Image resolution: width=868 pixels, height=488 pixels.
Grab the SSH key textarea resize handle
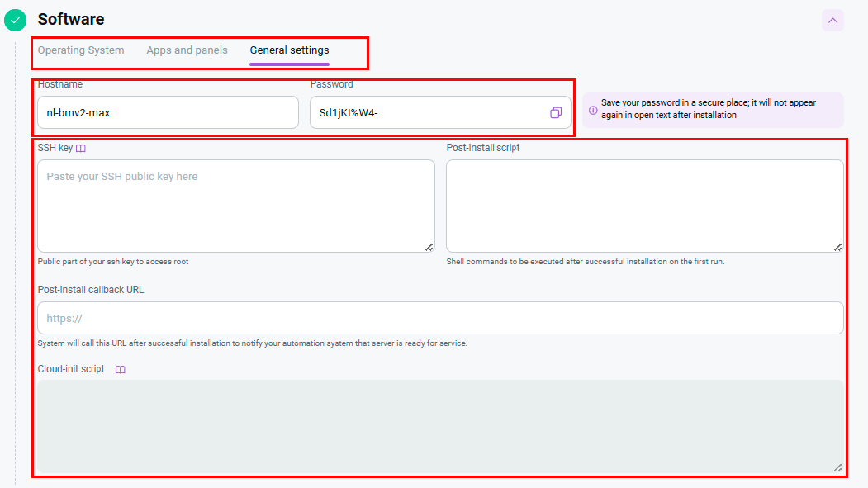(429, 246)
